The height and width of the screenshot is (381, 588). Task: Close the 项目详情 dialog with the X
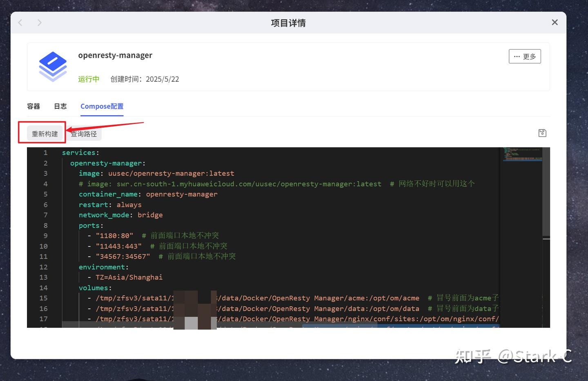[x=555, y=22]
